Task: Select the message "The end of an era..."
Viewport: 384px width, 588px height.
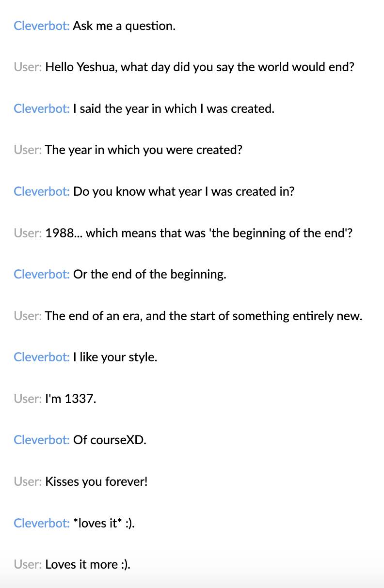Action: pyautogui.click(x=204, y=316)
